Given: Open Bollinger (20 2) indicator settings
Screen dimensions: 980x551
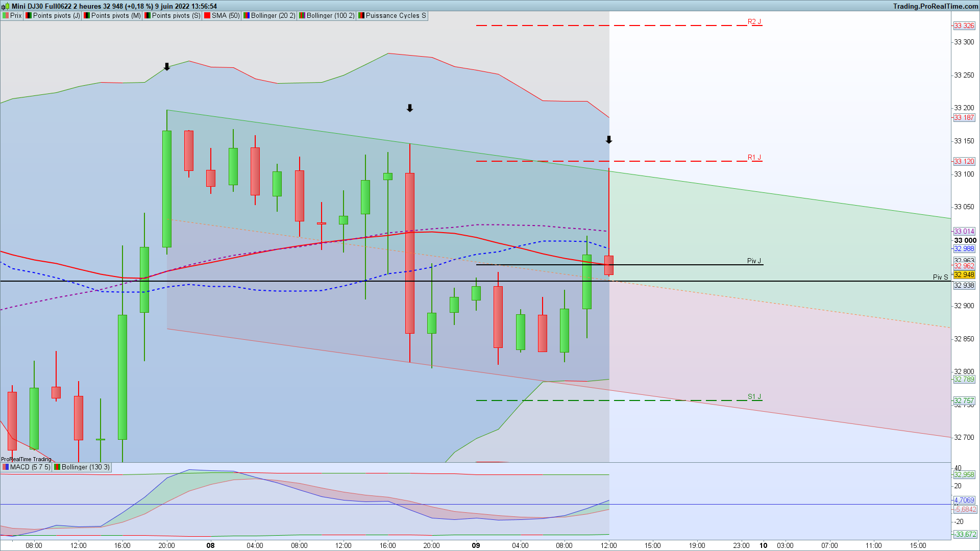Looking at the screenshot, I should pyautogui.click(x=273, y=16).
